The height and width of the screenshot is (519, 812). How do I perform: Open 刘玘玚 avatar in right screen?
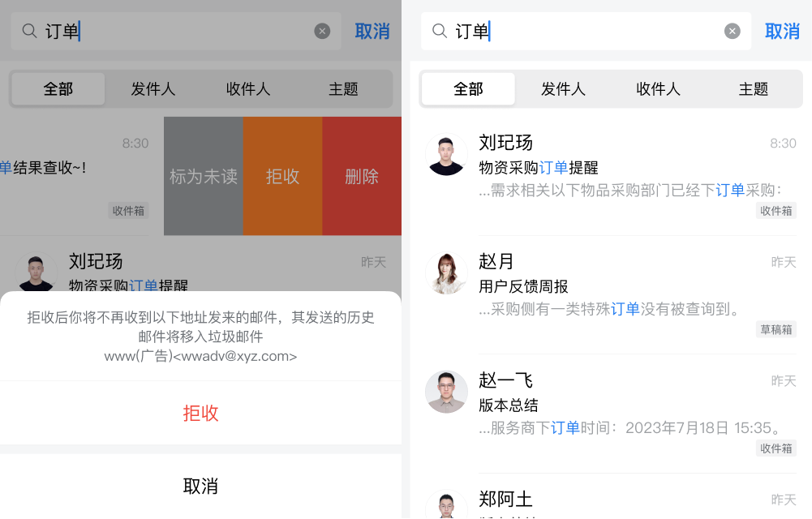(x=446, y=154)
